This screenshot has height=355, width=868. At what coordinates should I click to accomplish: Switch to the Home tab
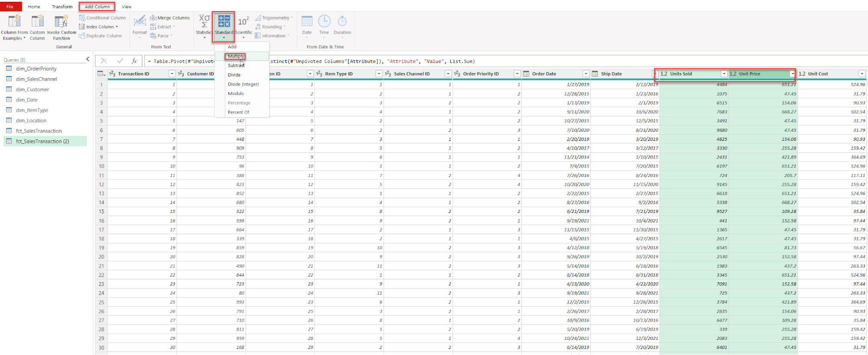(x=34, y=7)
